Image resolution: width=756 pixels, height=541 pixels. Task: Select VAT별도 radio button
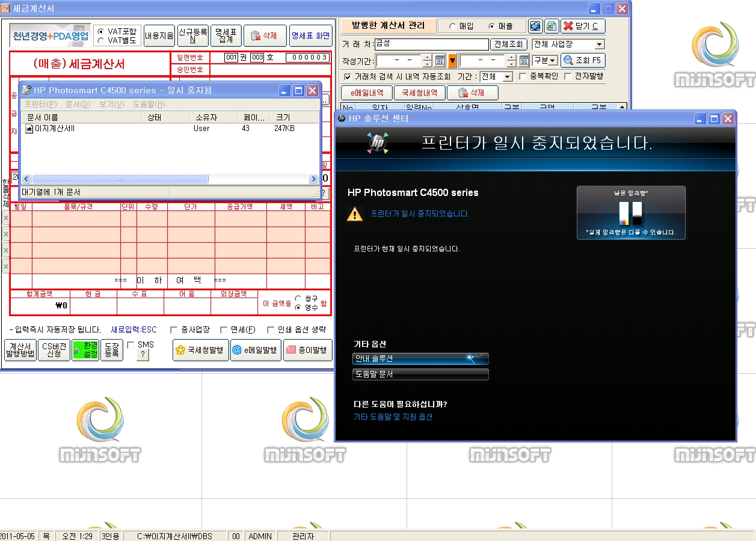coord(101,40)
